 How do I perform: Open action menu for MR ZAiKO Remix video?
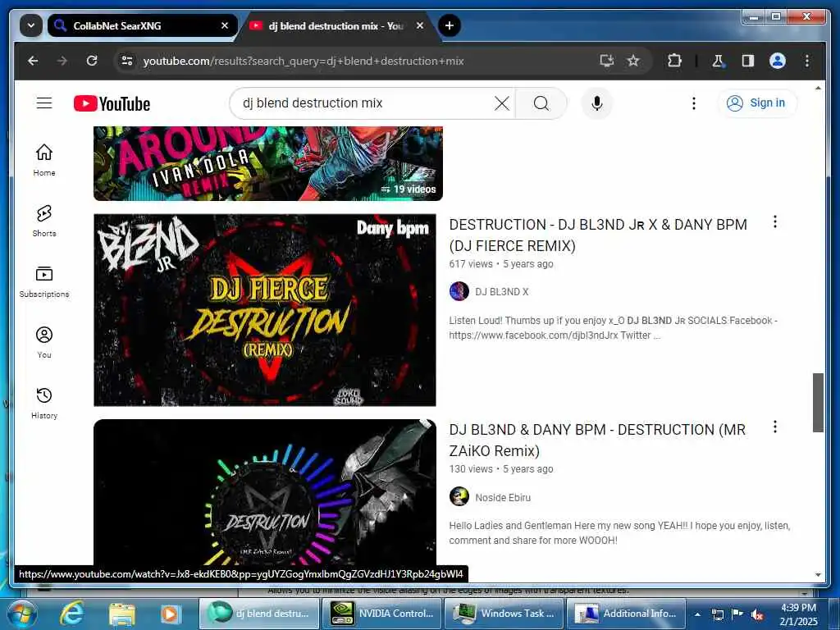point(774,427)
